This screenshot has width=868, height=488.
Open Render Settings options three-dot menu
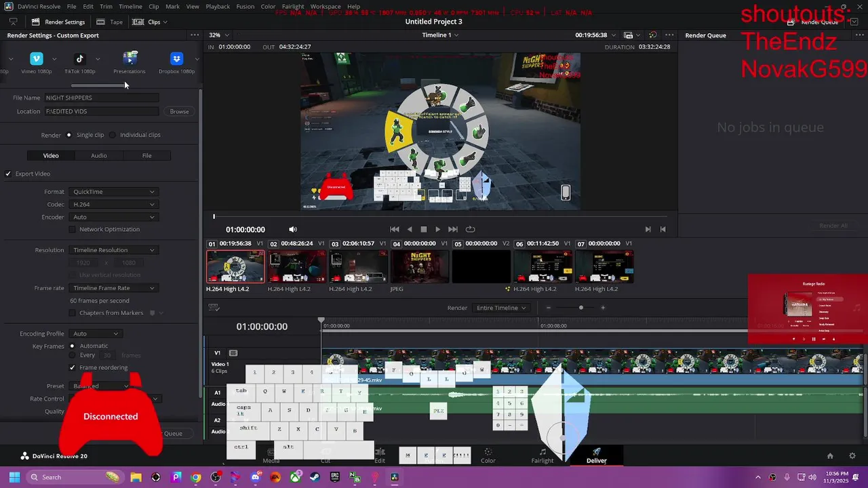(x=195, y=35)
